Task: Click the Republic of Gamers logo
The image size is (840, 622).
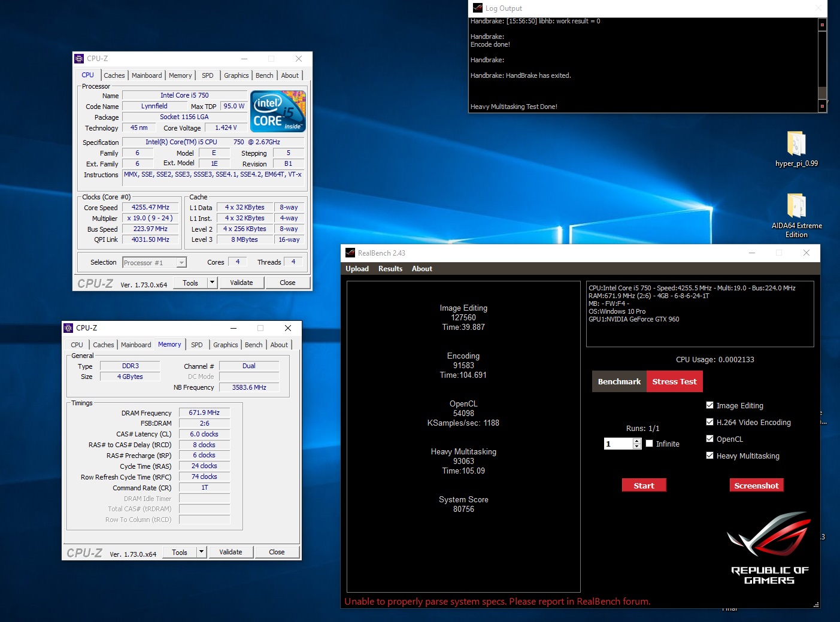Action: click(x=769, y=548)
